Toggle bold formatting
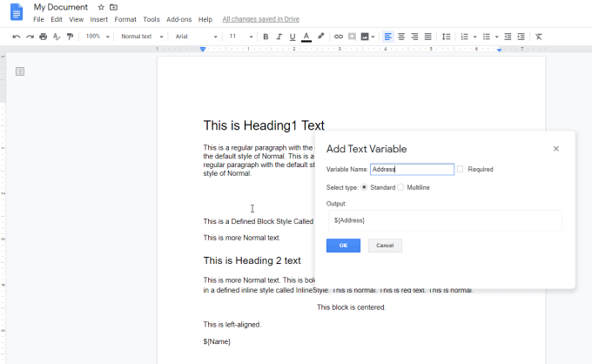The image size is (592, 364). tap(266, 37)
